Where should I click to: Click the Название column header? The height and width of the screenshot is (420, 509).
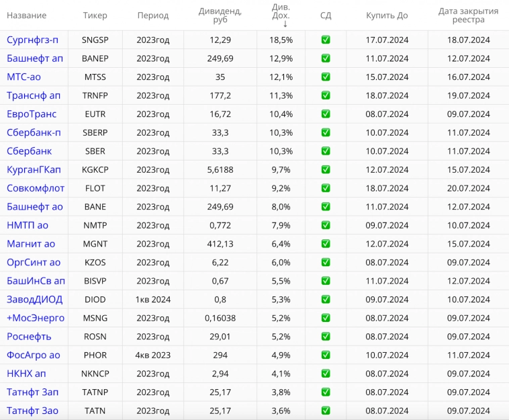coord(27,15)
